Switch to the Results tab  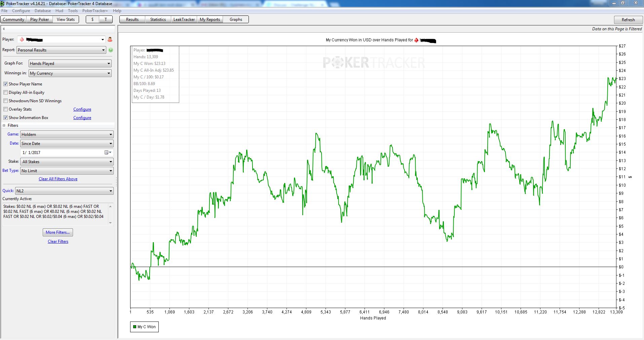[132, 20]
